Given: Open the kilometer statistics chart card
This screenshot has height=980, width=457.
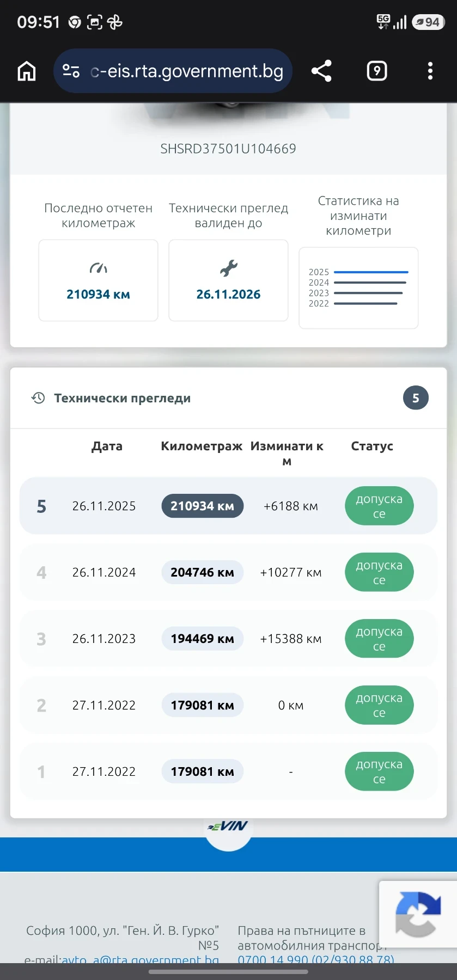Looking at the screenshot, I should pyautogui.click(x=358, y=287).
